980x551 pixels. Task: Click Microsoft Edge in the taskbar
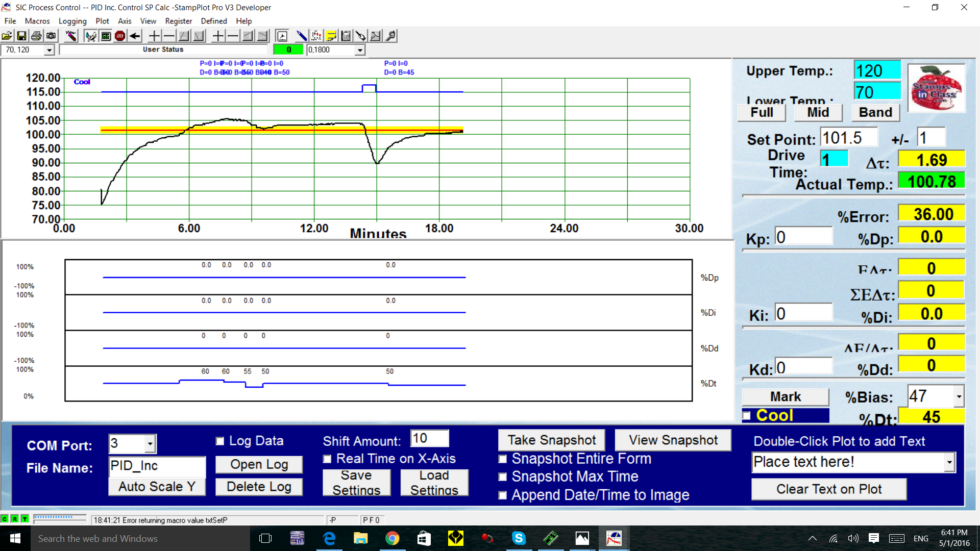pyautogui.click(x=329, y=538)
